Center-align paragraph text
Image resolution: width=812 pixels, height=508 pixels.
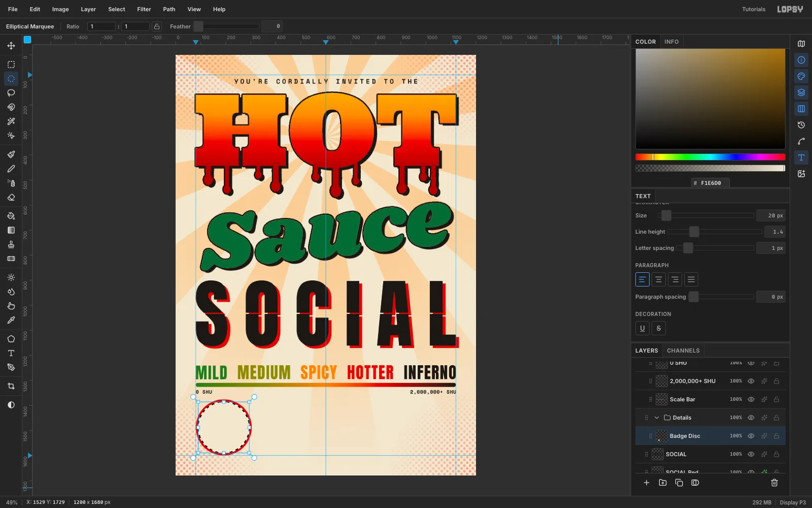click(x=659, y=279)
